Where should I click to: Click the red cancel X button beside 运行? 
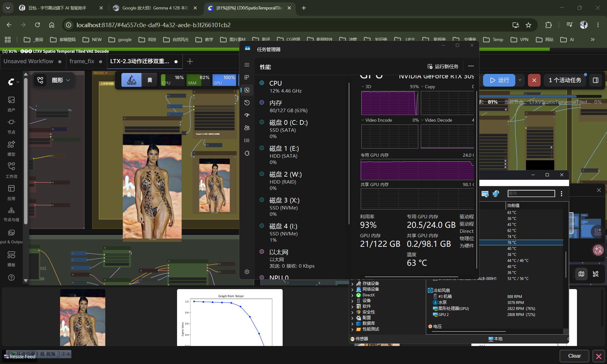[534, 80]
